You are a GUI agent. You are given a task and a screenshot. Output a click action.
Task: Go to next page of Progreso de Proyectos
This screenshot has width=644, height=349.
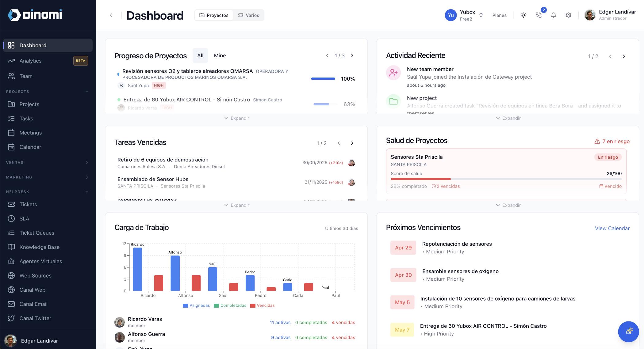(x=352, y=55)
